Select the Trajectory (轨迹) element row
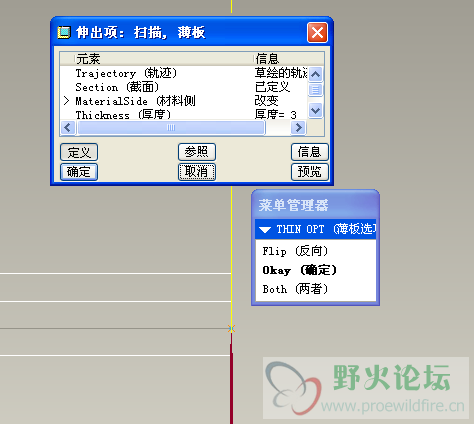 (183, 73)
